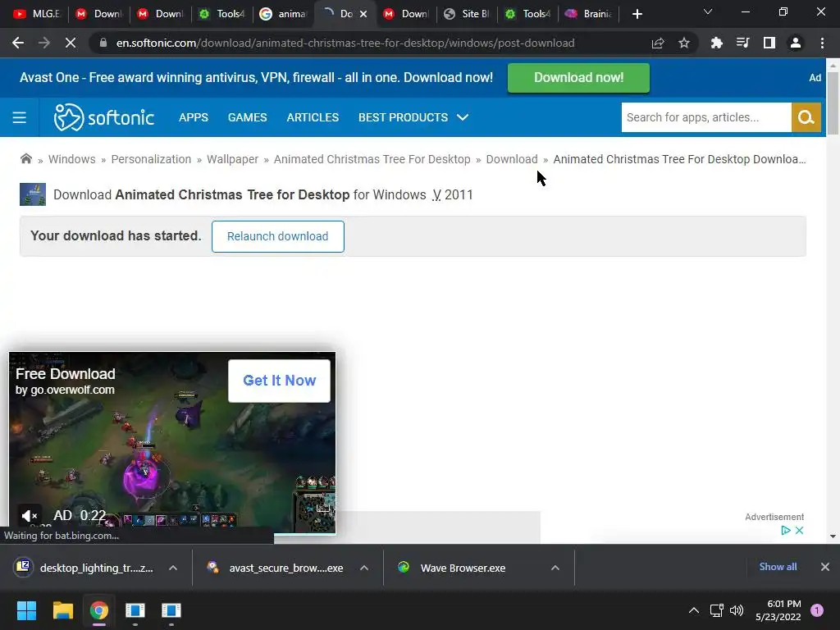Viewport: 840px width, 630px height.
Task: Open the Chrome extensions puzzle icon
Action: pos(716,43)
